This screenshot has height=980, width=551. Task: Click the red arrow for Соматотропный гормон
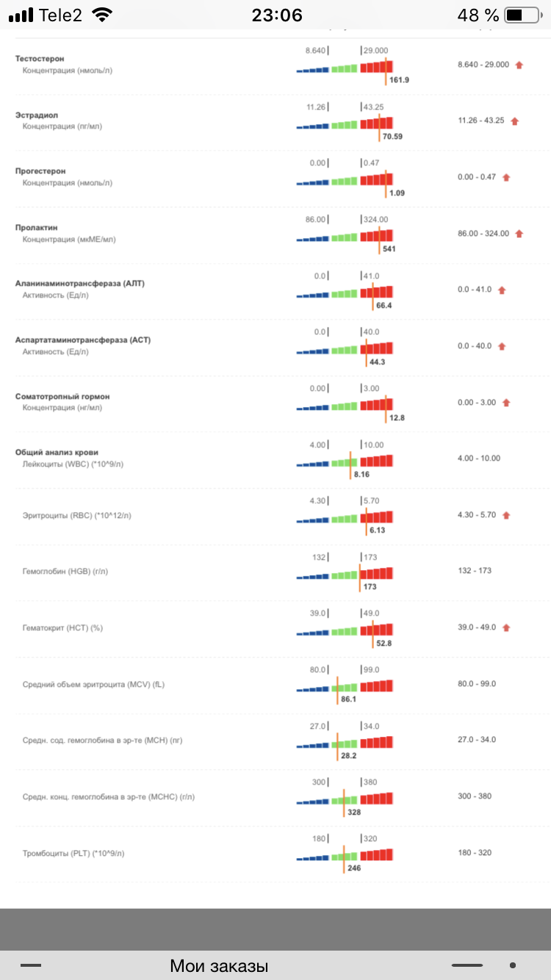(x=506, y=403)
